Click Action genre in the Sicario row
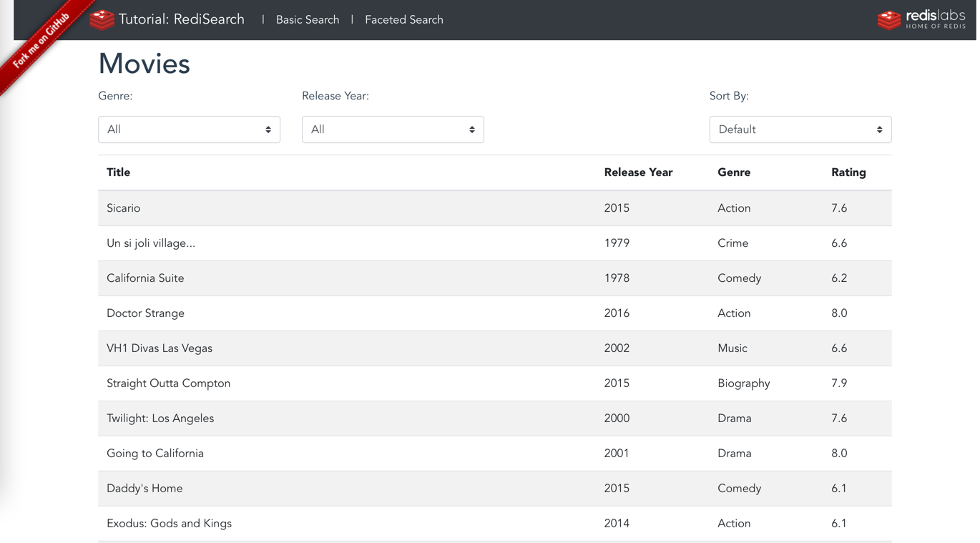The height and width of the screenshot is (543, 980). coord(734,208)
